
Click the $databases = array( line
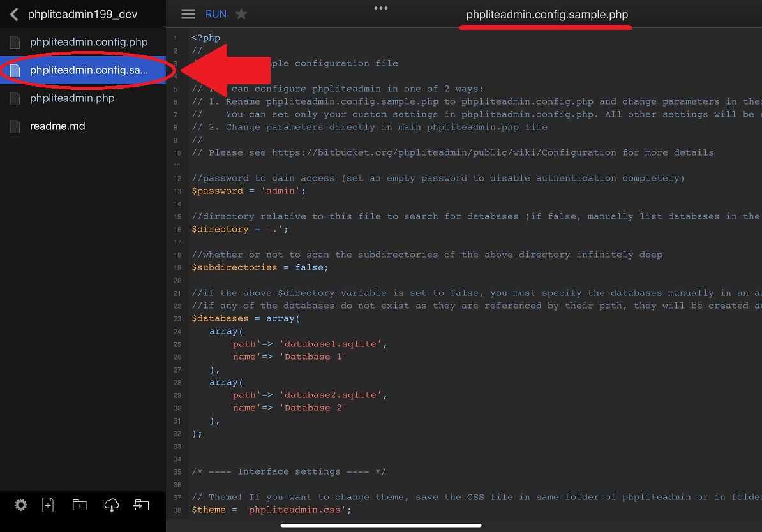pos(246,319)
